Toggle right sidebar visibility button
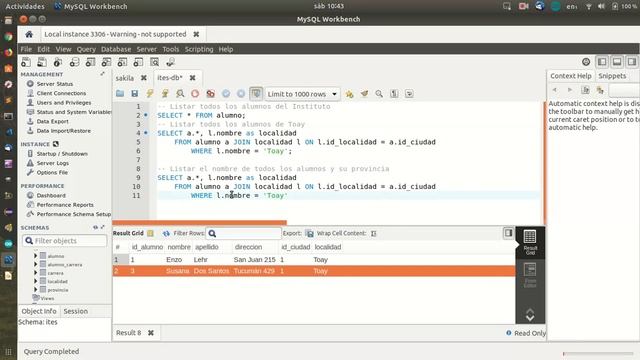The image size is (640, 360). point(632,62)
